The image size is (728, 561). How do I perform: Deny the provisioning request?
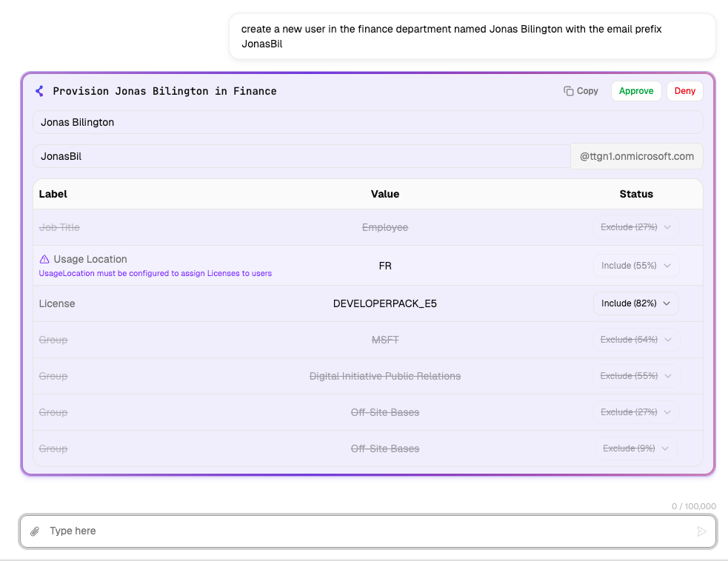tap(685, 91)
